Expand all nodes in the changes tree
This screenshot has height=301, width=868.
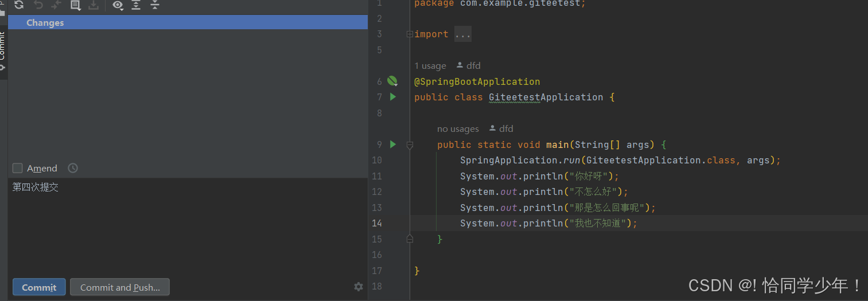136,5
